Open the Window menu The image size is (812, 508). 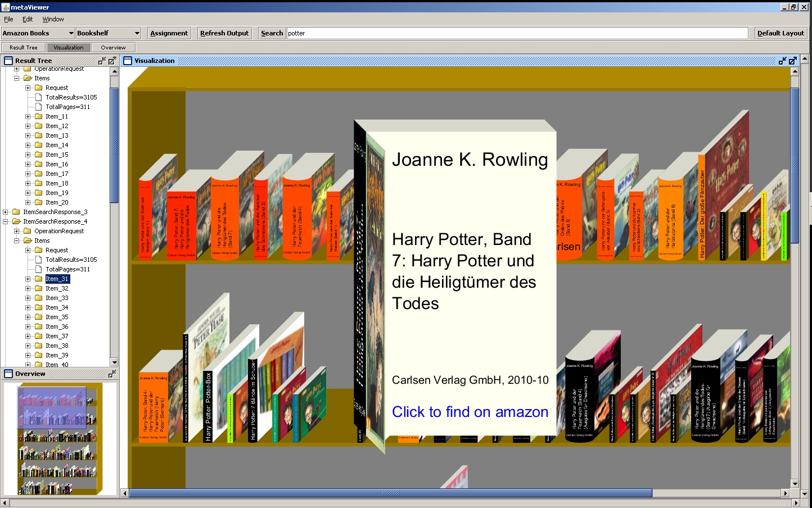tap(53, 19)
